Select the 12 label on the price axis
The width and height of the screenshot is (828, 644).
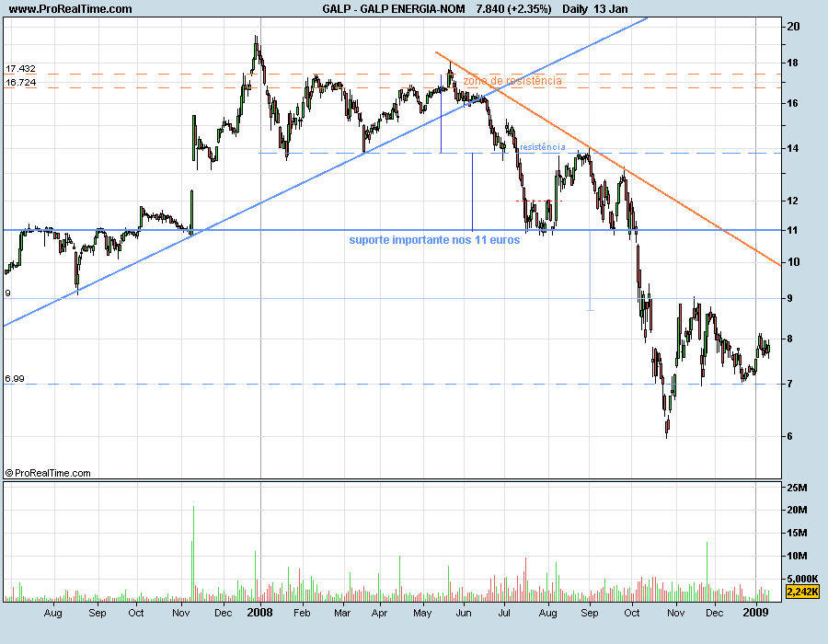(793, 201)
